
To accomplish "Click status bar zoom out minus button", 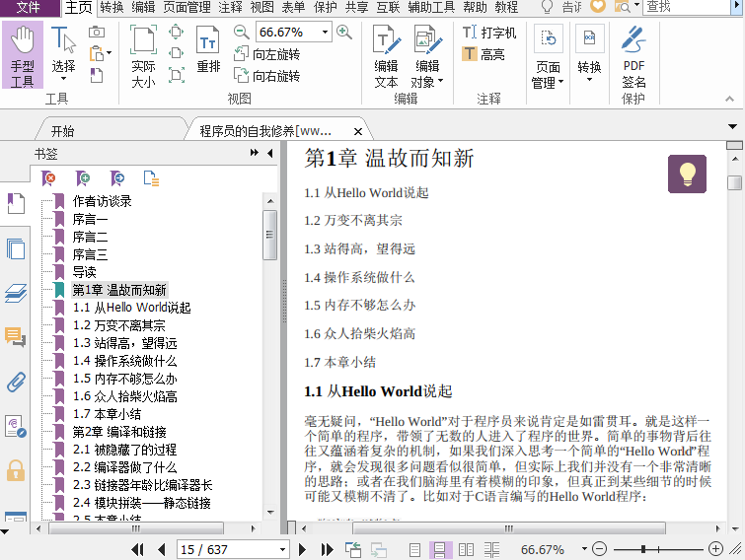I will (x=600, y=549).
